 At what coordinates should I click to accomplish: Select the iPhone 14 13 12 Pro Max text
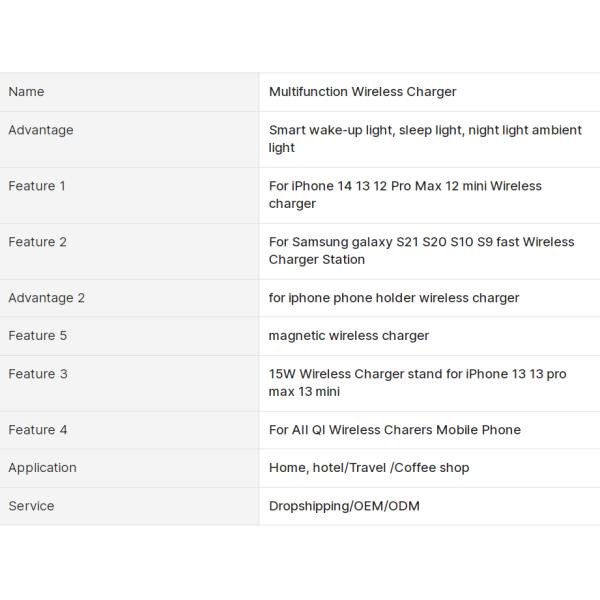(405, 195)
